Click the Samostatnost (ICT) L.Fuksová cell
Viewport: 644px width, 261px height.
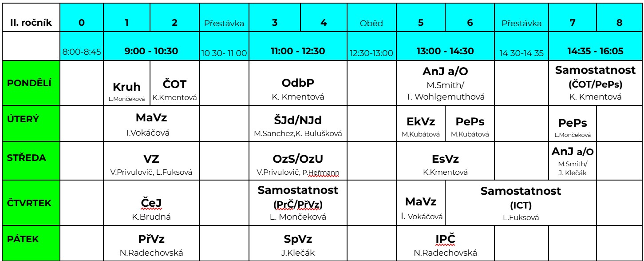(x=521, y=203)
